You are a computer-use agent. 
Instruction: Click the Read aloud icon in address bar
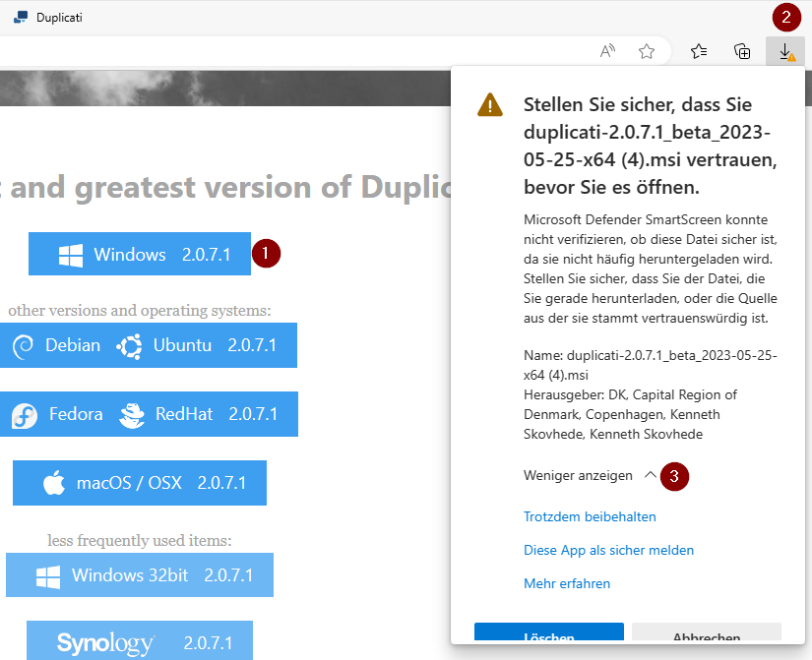607,51
